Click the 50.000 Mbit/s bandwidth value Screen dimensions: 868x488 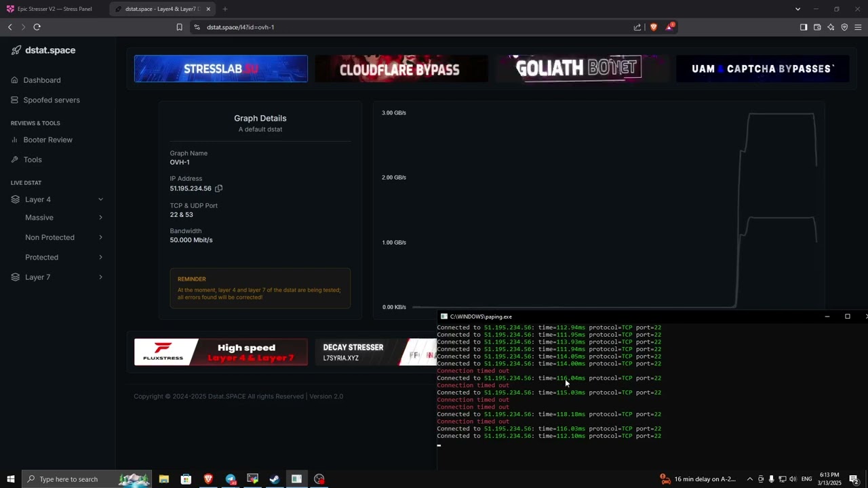pos(191,240)
